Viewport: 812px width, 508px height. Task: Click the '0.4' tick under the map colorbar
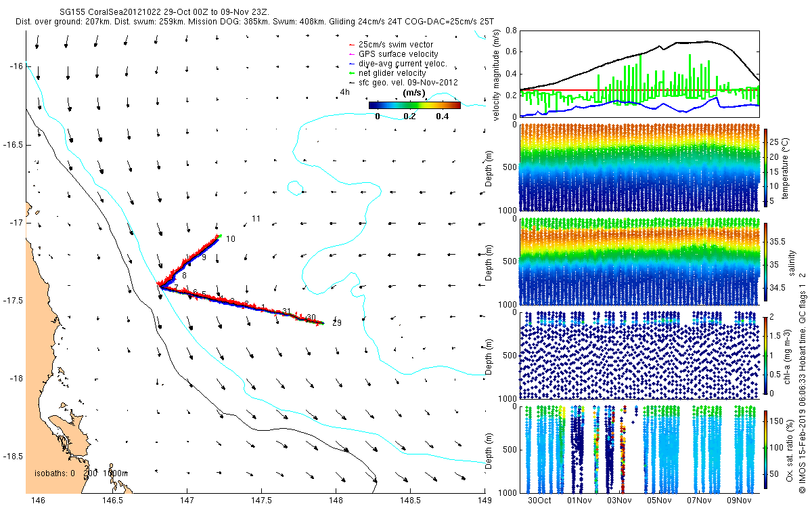444,116
